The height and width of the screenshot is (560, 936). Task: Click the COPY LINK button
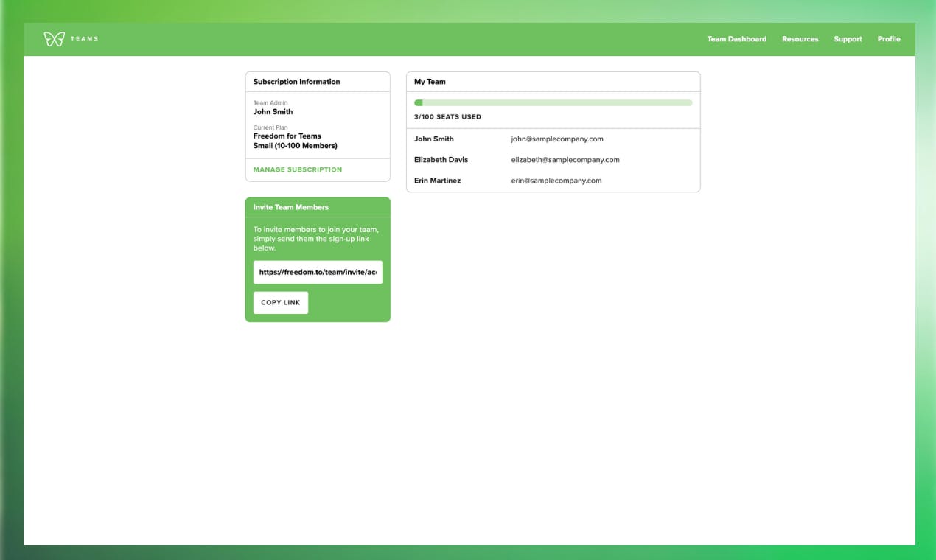tap(281, 303)
